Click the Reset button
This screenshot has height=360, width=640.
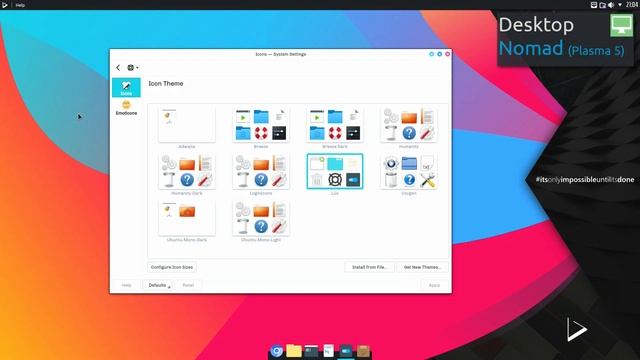coord(188,285)
